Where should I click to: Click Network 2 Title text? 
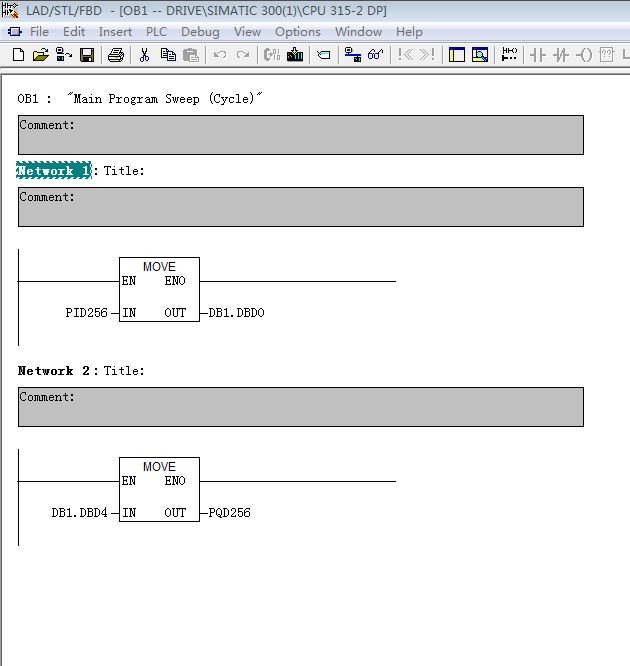coord(124,371)
